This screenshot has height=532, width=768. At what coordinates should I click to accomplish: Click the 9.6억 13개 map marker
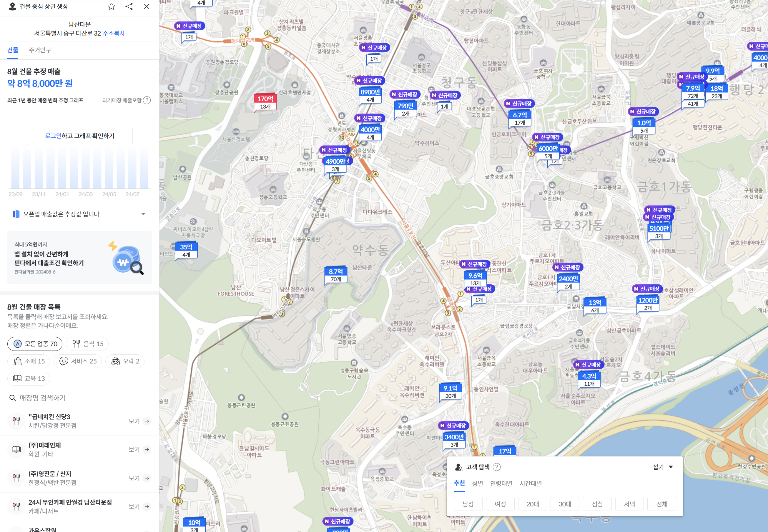[475, 279]
